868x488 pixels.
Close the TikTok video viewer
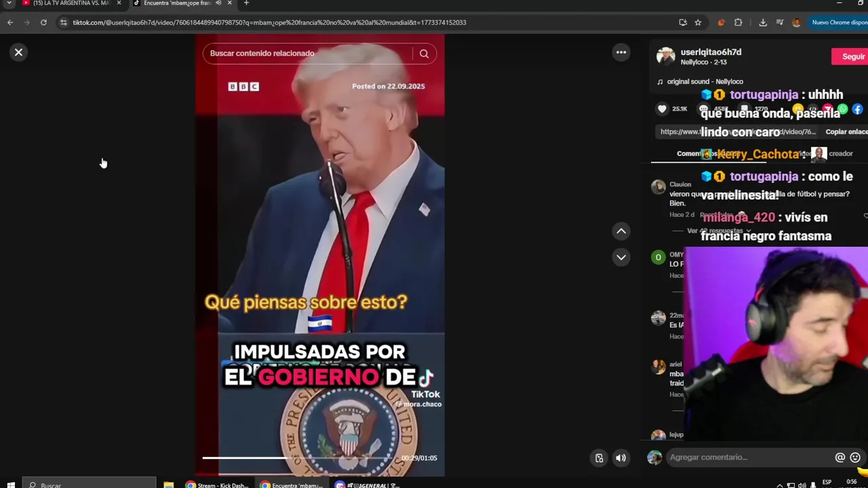pos(19,52)
